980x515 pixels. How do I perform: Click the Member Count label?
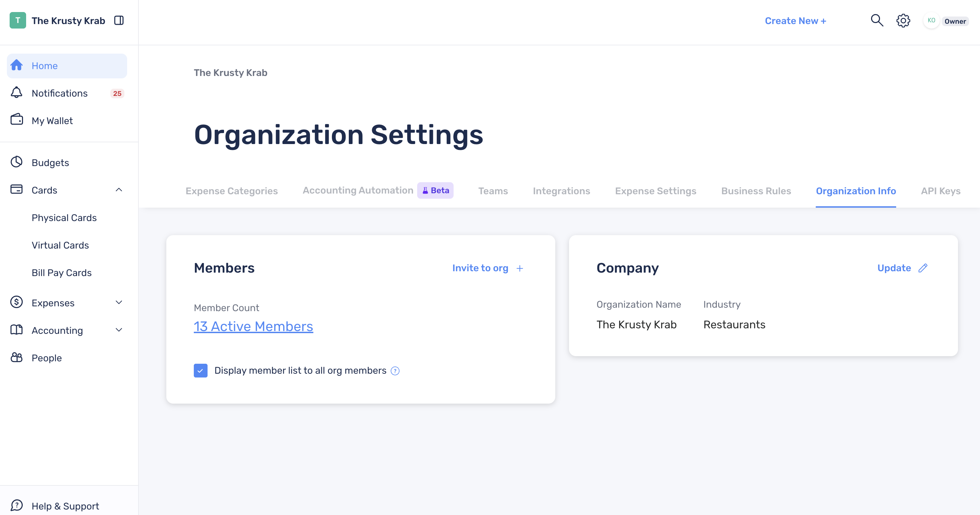[226, 308]
